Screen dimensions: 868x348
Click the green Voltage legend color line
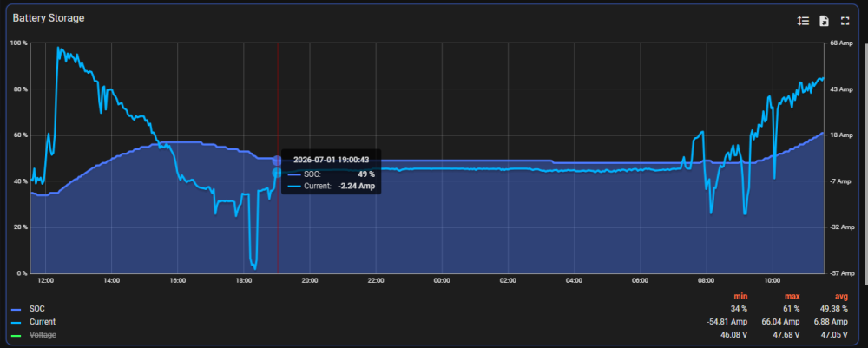16,335
